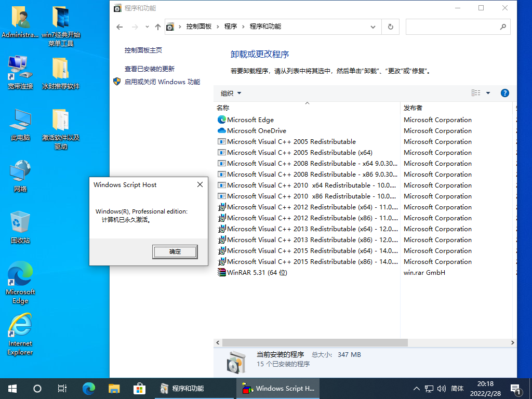Click the search magnifier icon
The height and width of the screenshot is (399, 532).
(503, 27)
